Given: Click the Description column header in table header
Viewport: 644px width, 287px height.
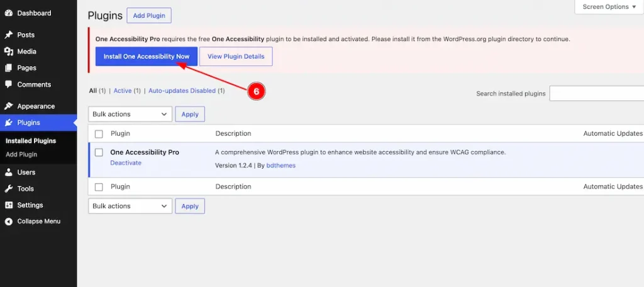Looking at the screenshot, I should [233, 133].
